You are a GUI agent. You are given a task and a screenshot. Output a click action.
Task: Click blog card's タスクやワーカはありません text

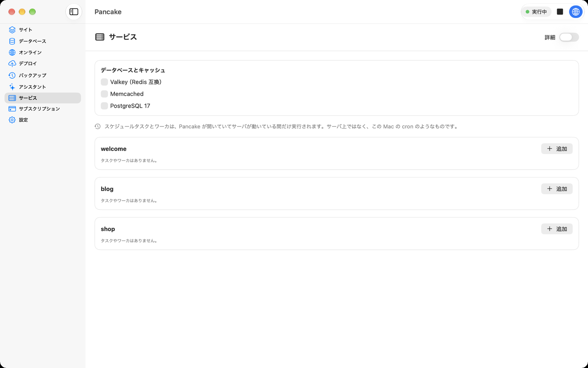tap(129, 201)
